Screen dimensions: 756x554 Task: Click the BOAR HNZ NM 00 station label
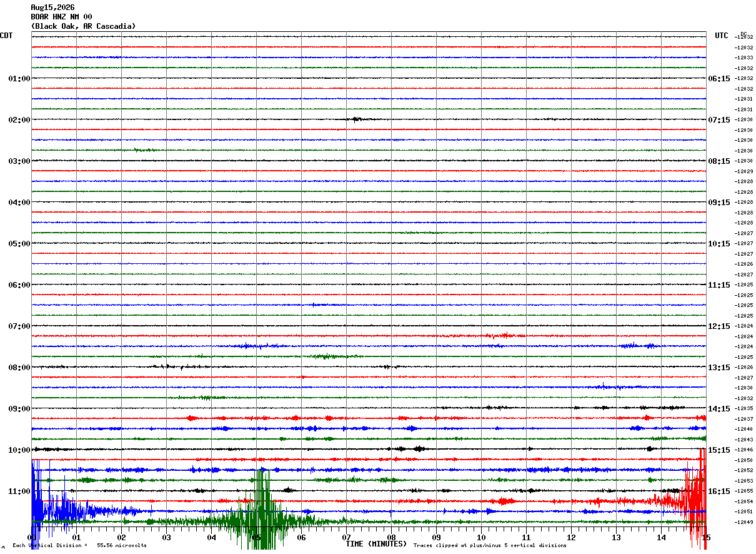[x=61, y=17]
